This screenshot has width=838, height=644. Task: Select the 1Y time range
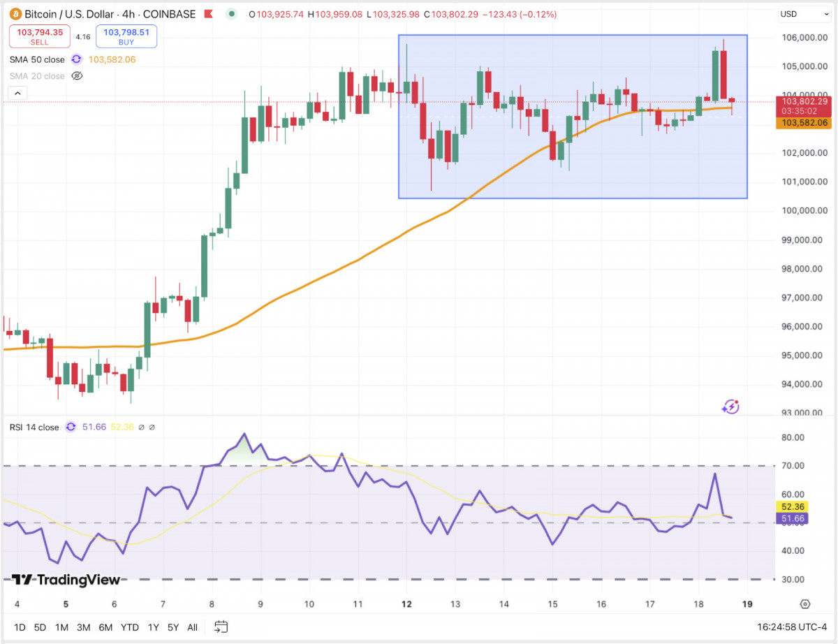tap(152, 627)
